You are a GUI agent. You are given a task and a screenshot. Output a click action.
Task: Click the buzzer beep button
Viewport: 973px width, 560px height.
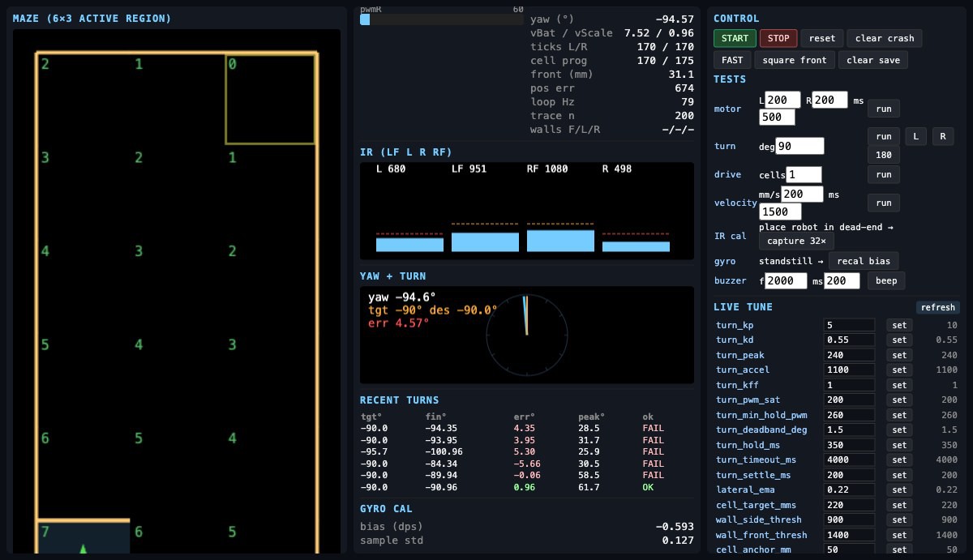point(886,280)
